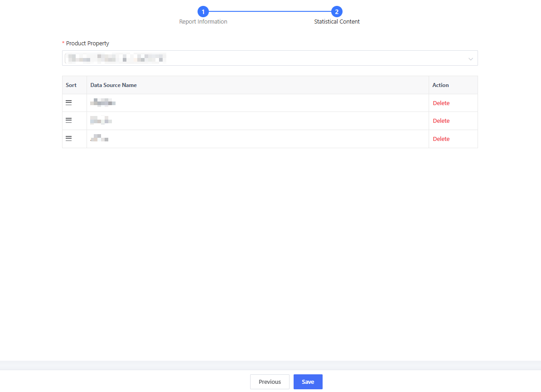Select the Statistical Content step label
This screenshot has height=392, width=541.
[337, 22]
